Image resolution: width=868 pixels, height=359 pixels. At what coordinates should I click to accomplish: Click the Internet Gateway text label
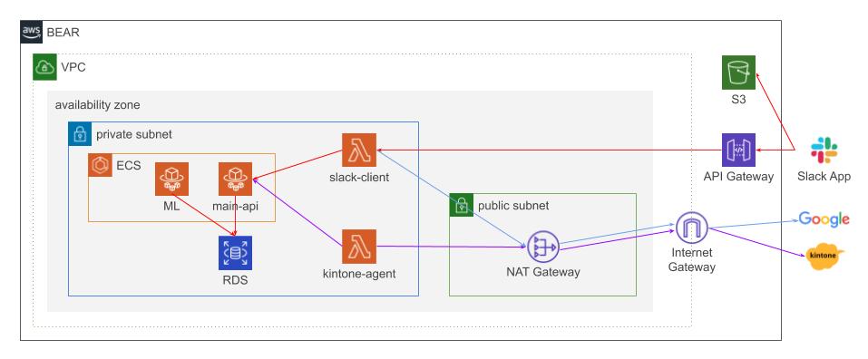tap(692, 260)
